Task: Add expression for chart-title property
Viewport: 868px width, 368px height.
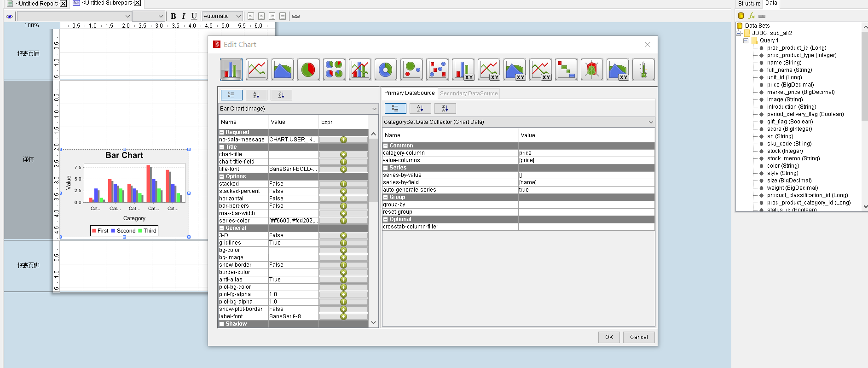Action: 343,154
